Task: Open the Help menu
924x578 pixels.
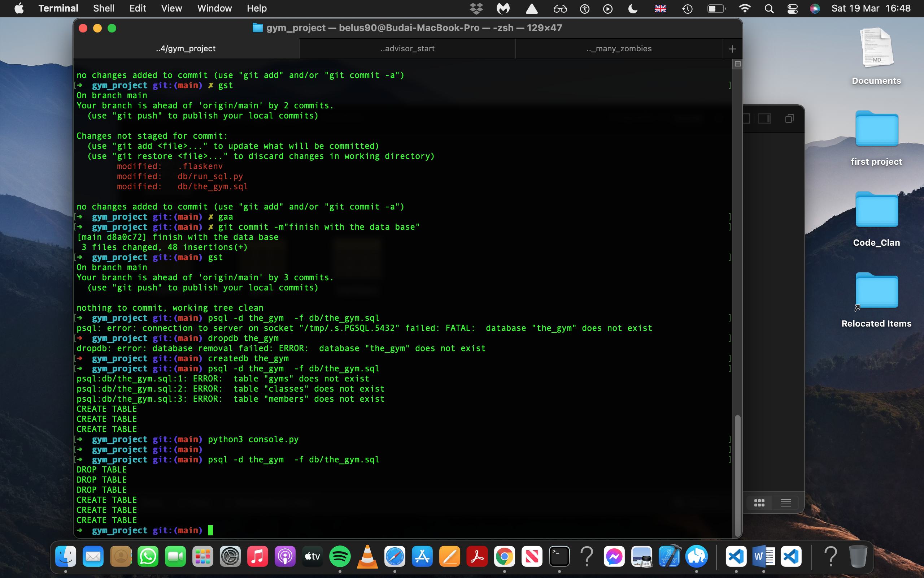Action: [x=257, y=8]
